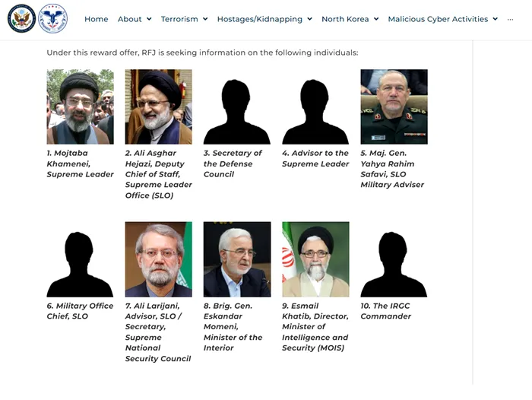Click the Rewards for Justice eagle logo
The image size is (532, 400).
(x=52, y=19)
